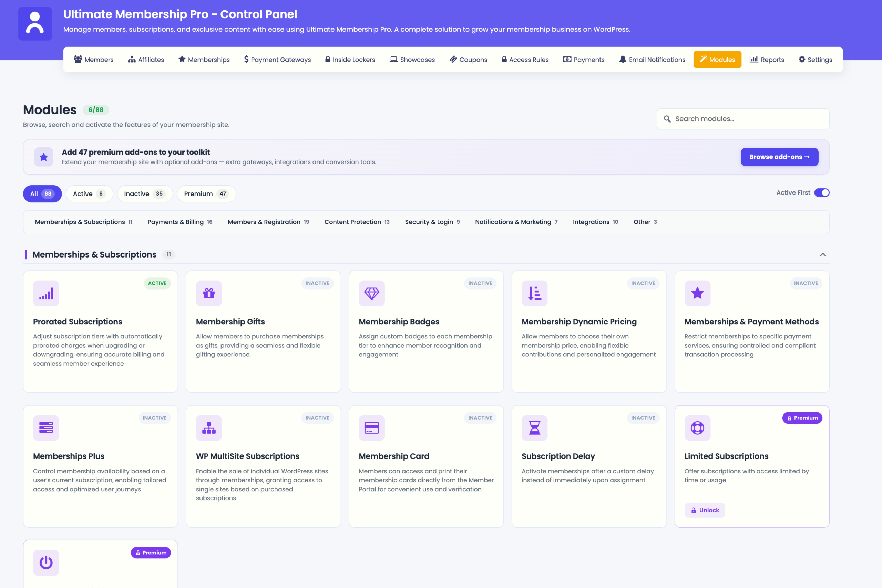Filter modules by Inactive

tap(145, 194)
